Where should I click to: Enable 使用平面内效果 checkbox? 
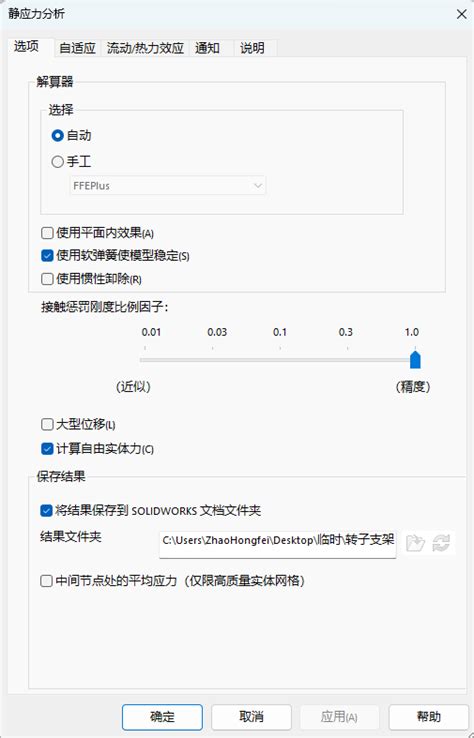pos(47,233)
